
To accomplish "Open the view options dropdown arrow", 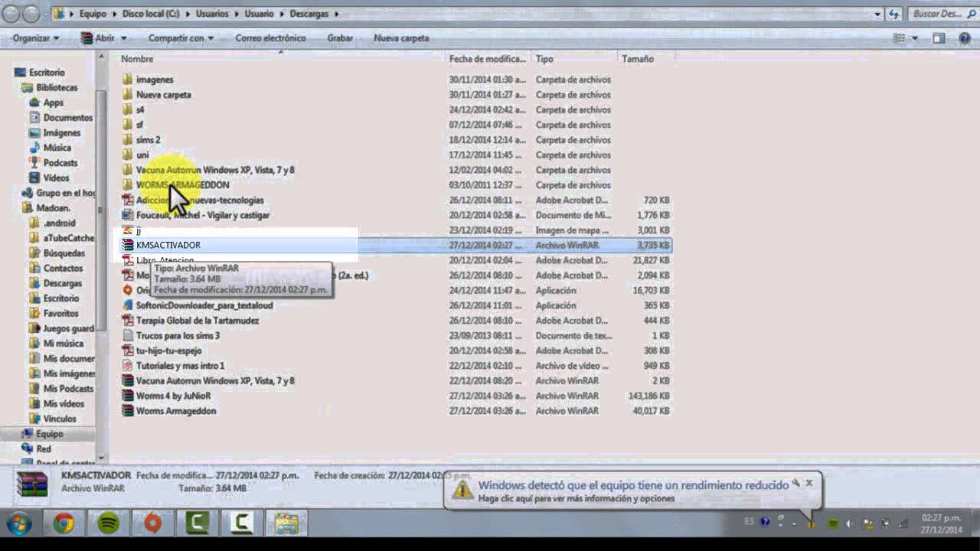I will pos(914,38).
